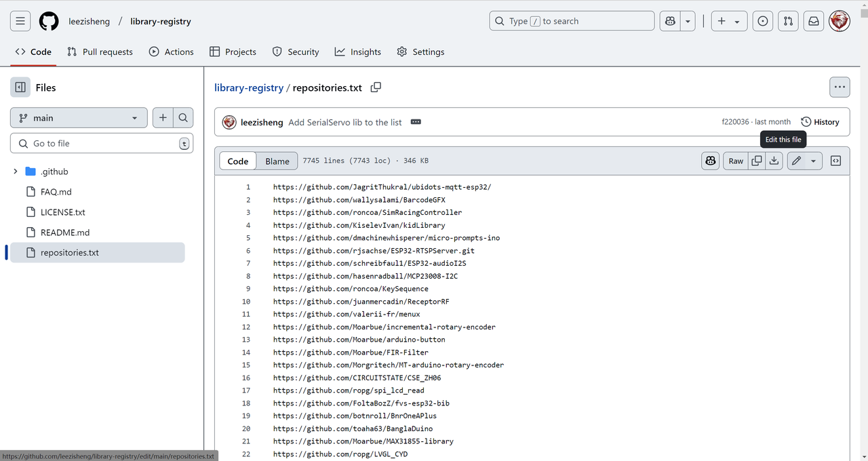
Task: Expand the .github folder
Action: coord(16,172)
